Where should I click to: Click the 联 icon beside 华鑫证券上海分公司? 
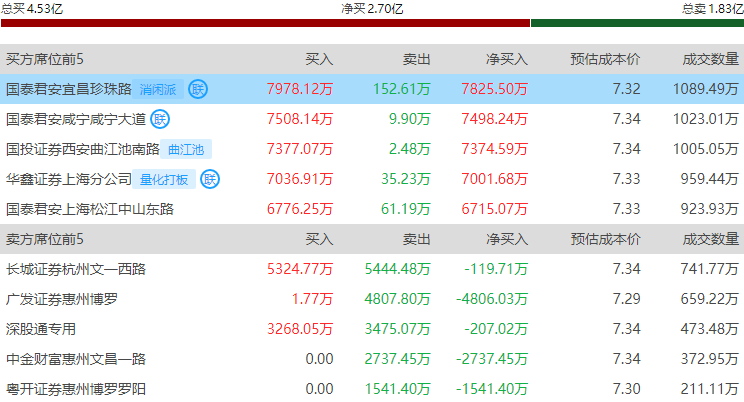click(210, 179)
